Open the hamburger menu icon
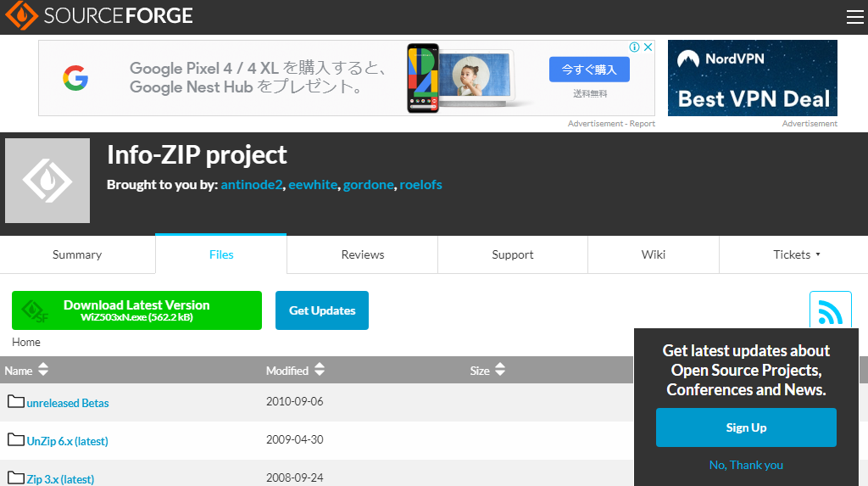 (854, 17)
